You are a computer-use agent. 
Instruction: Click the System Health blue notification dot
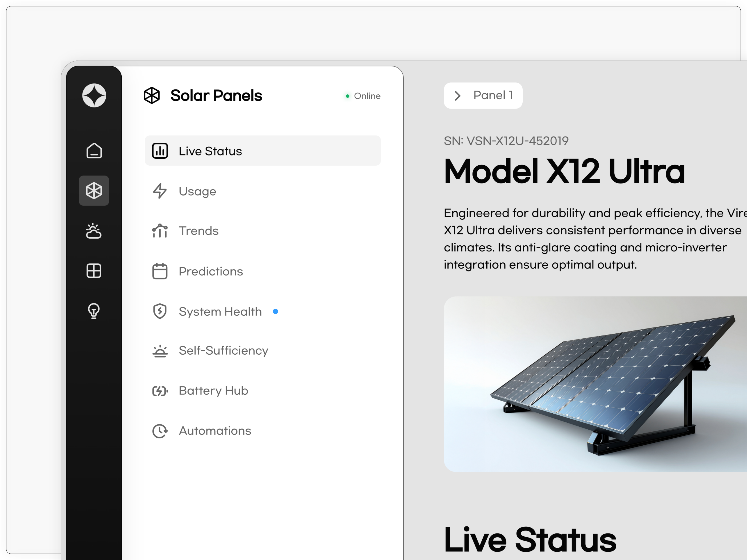(276, 311)
